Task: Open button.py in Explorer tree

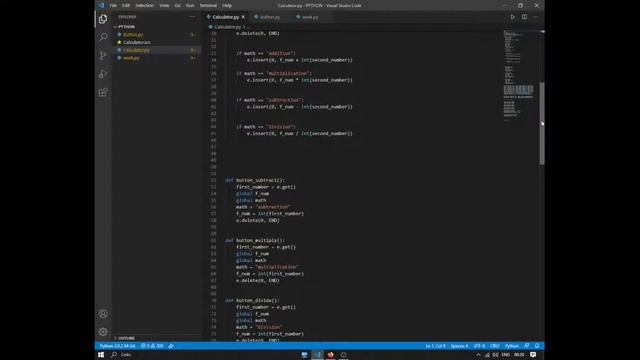Action: [x=158, y=35]
